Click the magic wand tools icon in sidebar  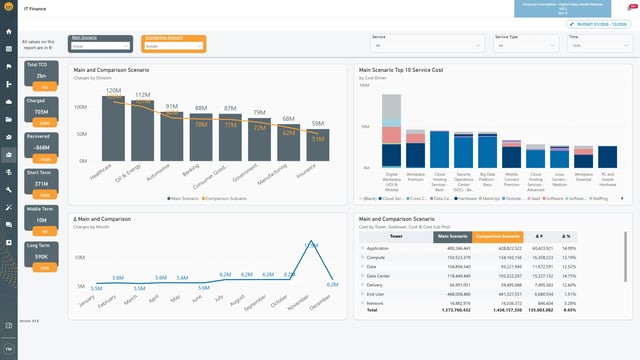9,207
